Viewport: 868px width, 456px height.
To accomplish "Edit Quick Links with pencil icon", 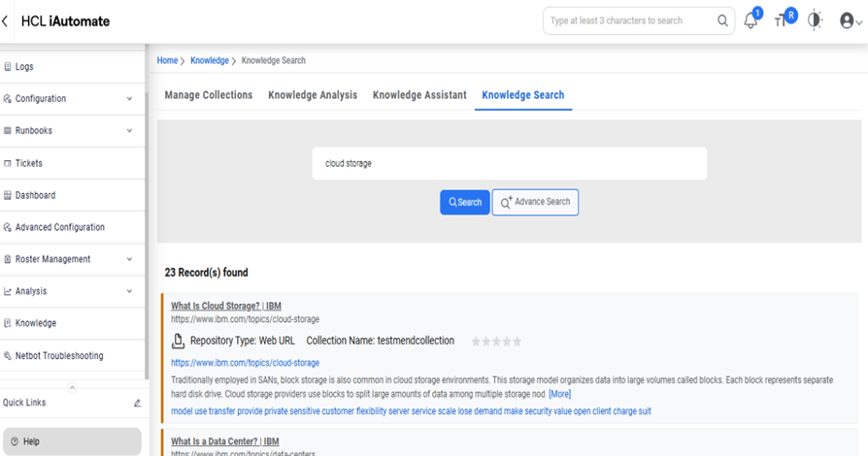I will click(137, 403).
